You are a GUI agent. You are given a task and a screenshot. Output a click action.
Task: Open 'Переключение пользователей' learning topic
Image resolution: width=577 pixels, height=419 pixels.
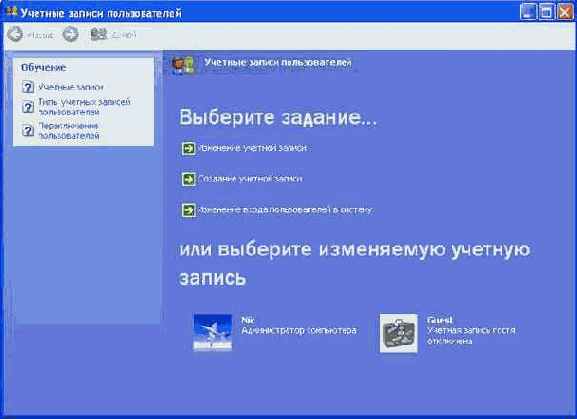coord(69,131)
